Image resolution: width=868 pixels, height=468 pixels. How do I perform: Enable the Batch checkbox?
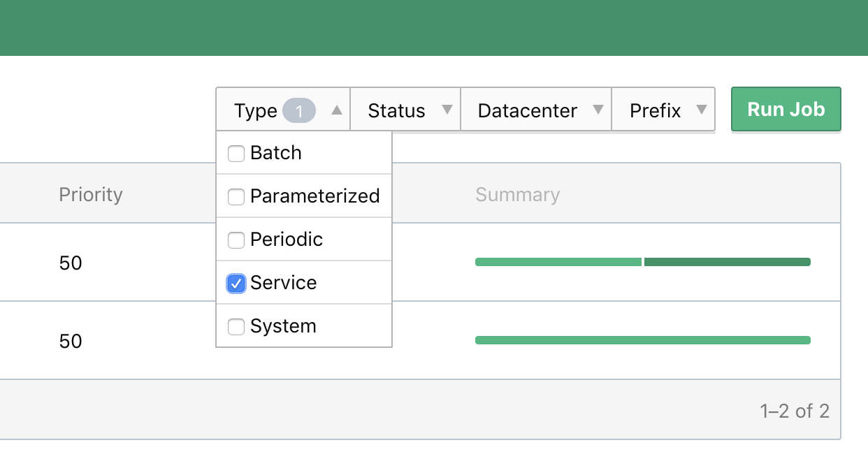pos(236,153)
